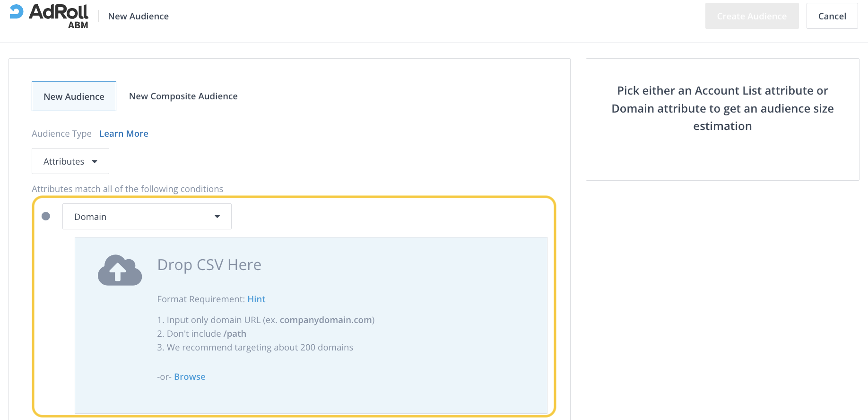
Task: Click the Audience Type label
Action: [x=61, y=134]
